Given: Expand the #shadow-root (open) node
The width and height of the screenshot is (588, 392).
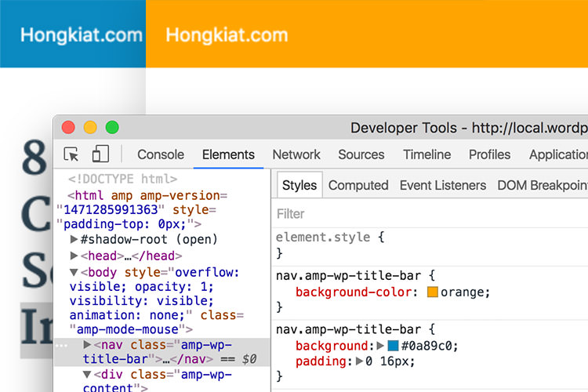Looking at the screenshot, I should point(74,239).
